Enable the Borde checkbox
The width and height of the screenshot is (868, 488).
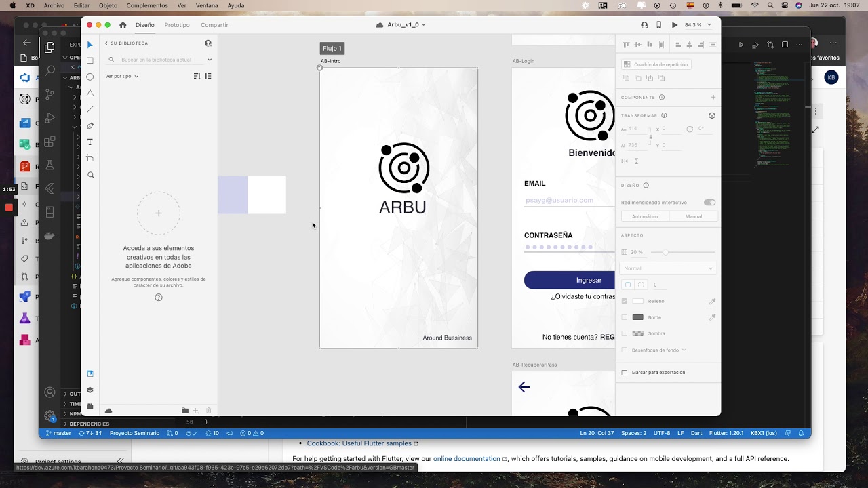[625, 317]
